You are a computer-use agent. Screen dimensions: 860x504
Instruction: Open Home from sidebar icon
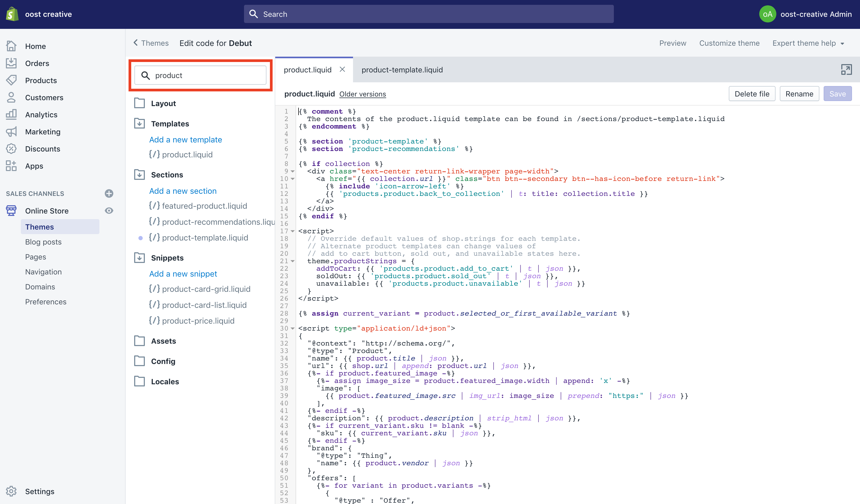pyautogui.click(x=11, y=46)
